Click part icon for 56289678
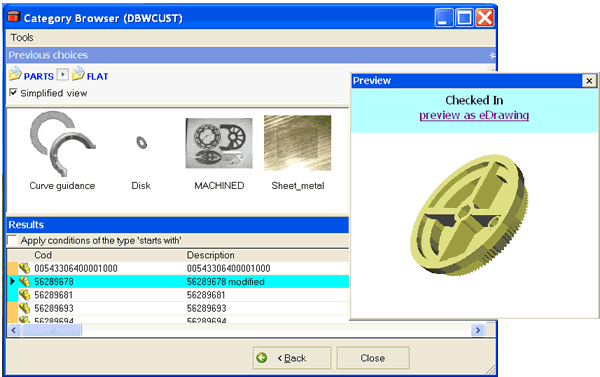 24,281
